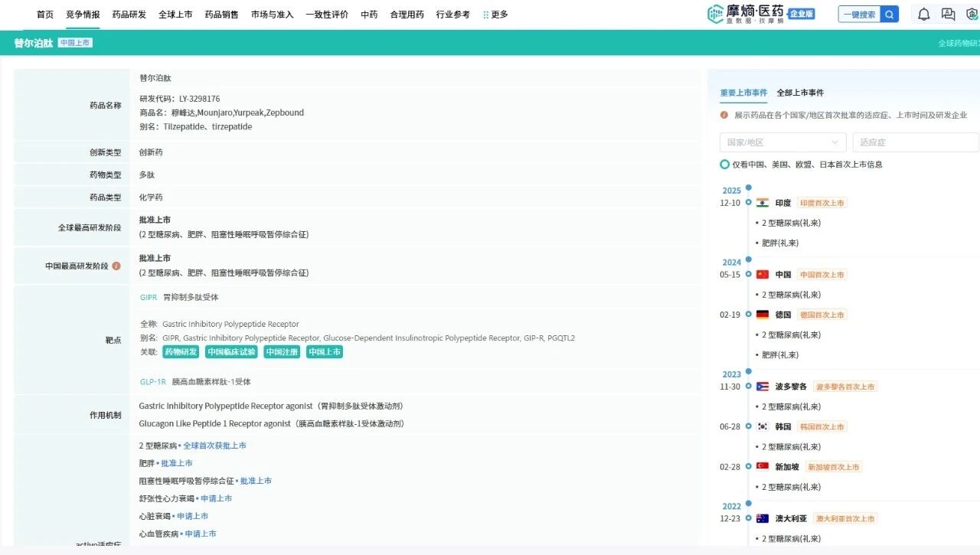The height and width of the screenshot is (555, 980).
Task: Click the enterprise shield icon
Action: [x=971, y=14]
